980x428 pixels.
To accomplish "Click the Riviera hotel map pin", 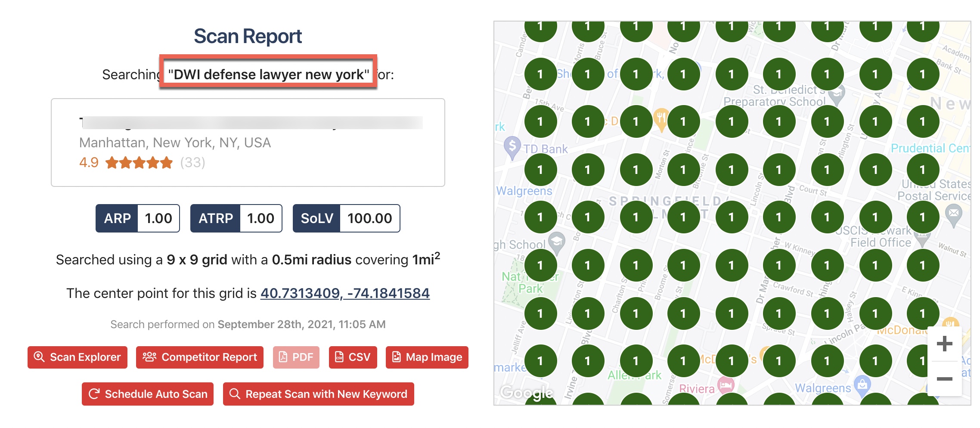I will tap(726, 385).
